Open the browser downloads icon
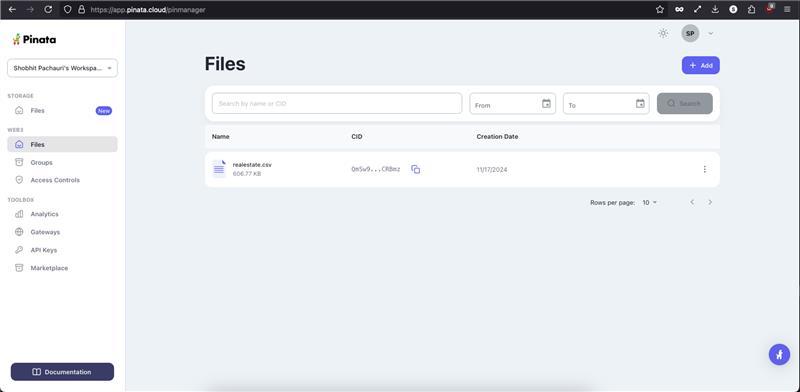This screenshot has width=800, height=392. coord(715,9)
